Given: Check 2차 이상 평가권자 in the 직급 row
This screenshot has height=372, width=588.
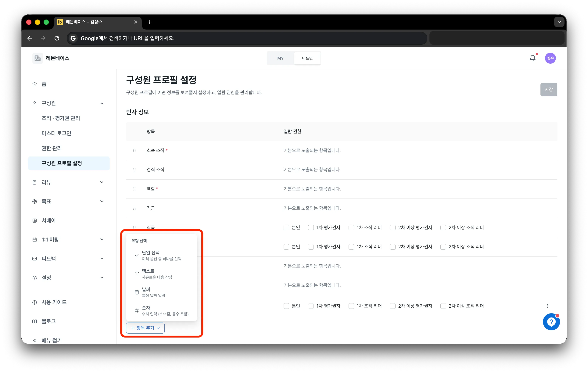Looking at the screenshot, I should pos(393,227).
